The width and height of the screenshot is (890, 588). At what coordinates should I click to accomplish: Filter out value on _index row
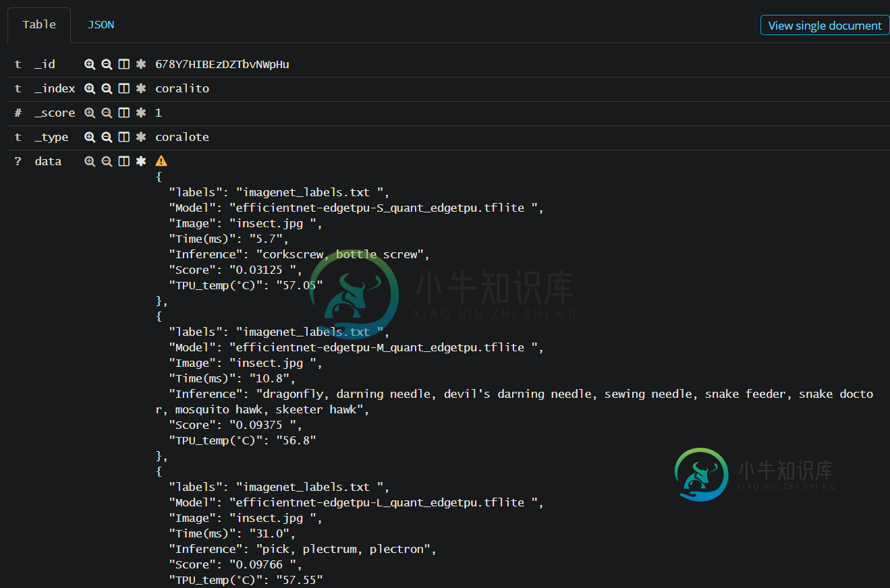107,88
